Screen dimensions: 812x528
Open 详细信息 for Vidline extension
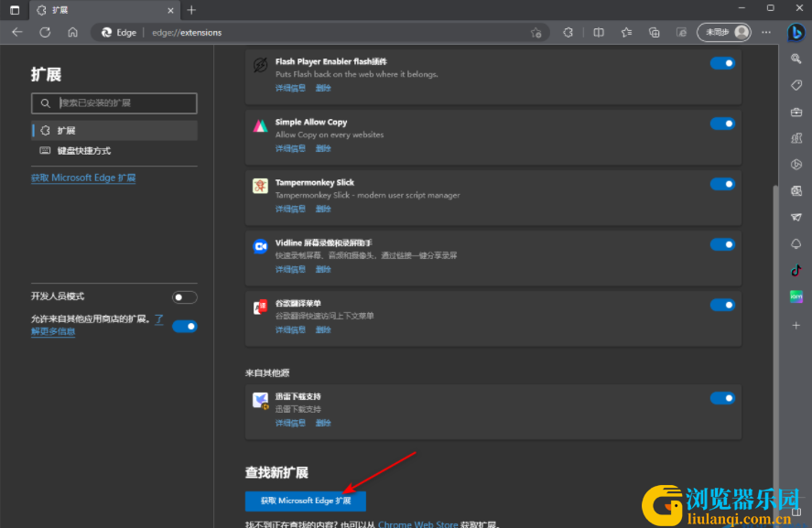point(290,269)
